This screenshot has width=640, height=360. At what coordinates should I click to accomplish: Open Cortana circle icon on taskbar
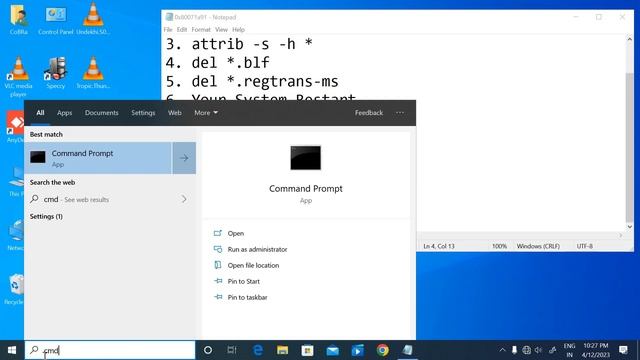coord(208,350)
